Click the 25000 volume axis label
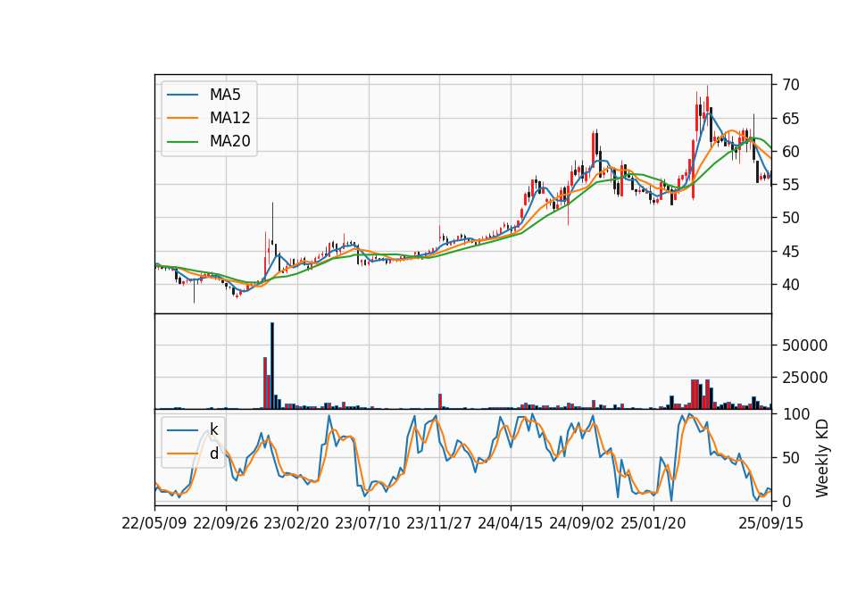Viewport: 857px width, 616px height. click(804, 378)
